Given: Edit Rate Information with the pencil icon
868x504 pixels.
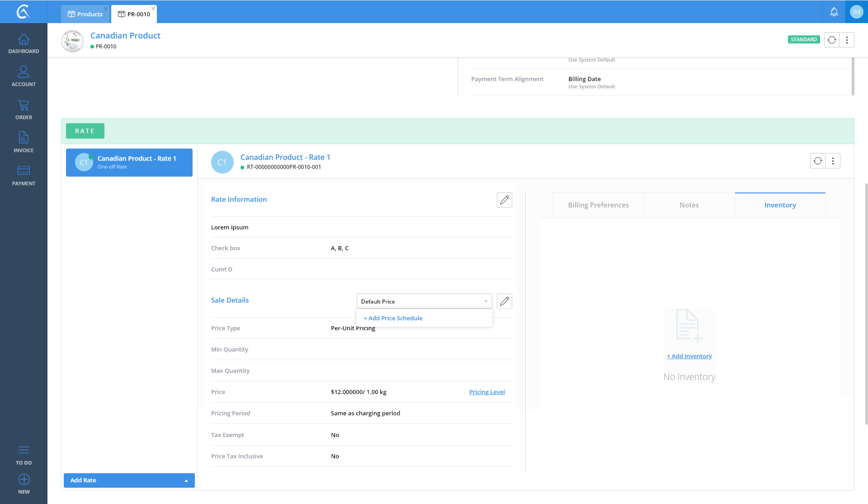Looking at the screenshot, I should (504, 200).
